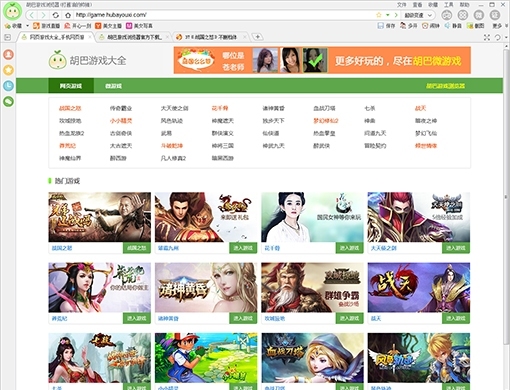
Task: Click the 诸神黄昏 game thumbnail
Action: point(206,288)
